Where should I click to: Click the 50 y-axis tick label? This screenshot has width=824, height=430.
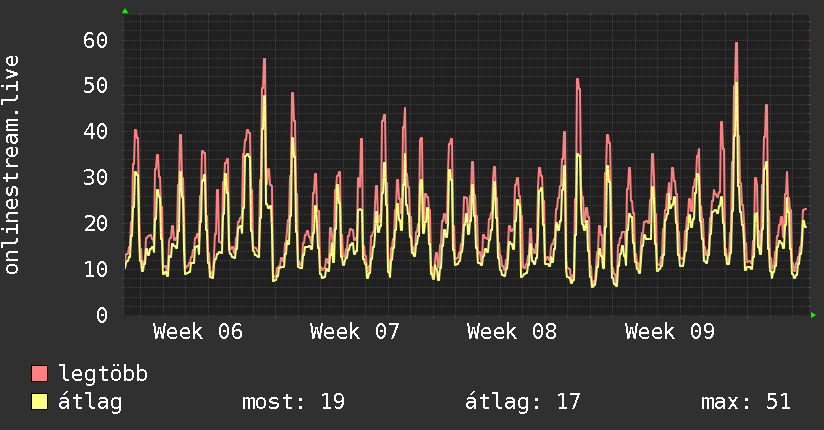(x=95, y=86)
